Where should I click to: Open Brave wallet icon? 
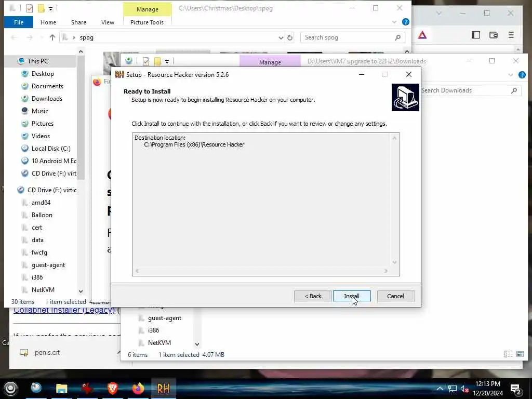click(x=494, y=35)
